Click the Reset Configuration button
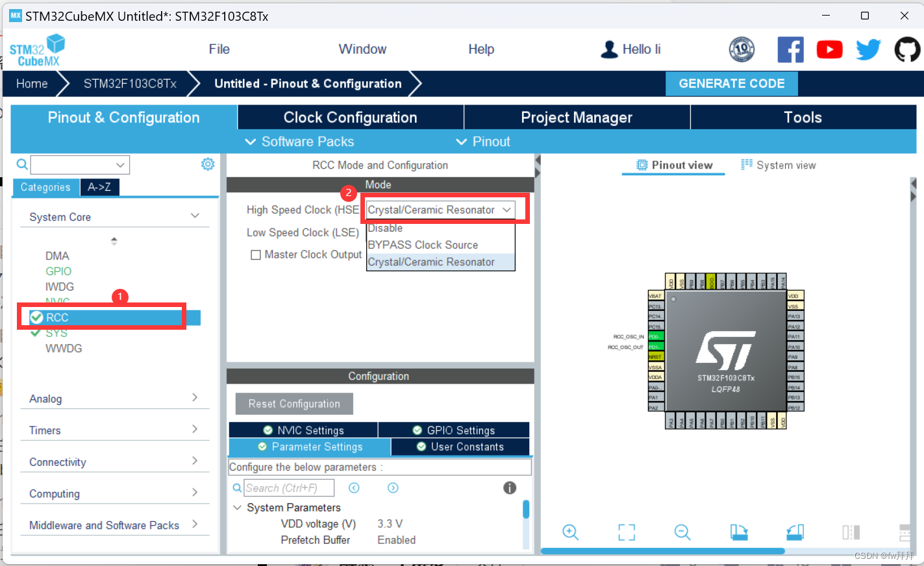The height and width of the screenshot is (566, 924). point(294,404)
